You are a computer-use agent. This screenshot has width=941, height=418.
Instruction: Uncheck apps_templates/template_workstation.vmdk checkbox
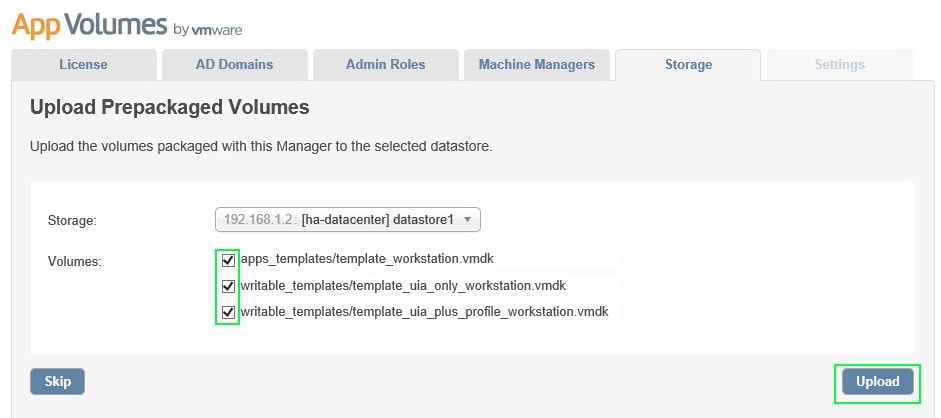(229, 260)
